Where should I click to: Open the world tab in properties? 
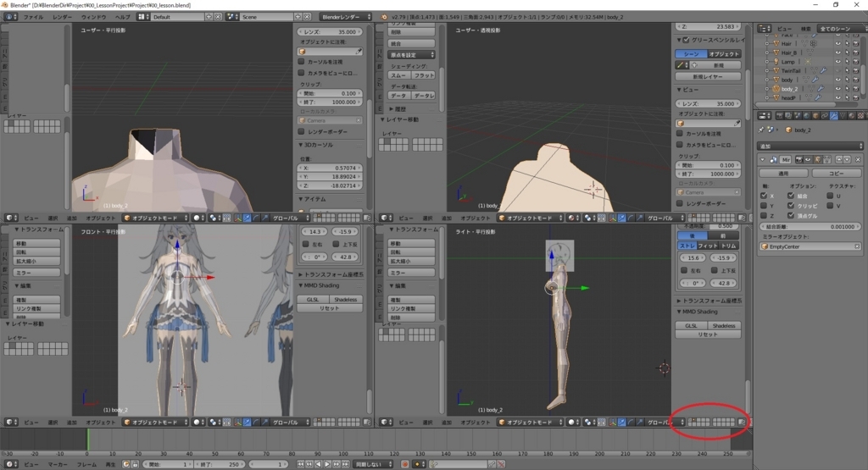[807, 115]
